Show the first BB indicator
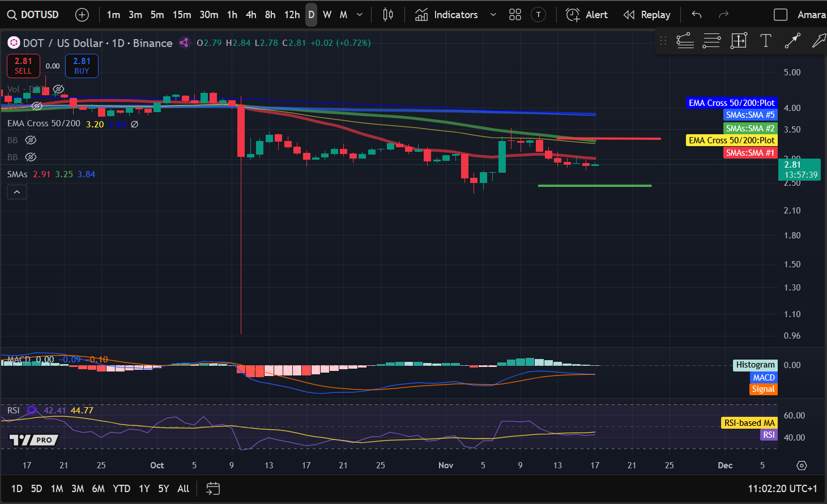Image resolution: width=827 pixels, height=504 pixels. tap(31, 140)
